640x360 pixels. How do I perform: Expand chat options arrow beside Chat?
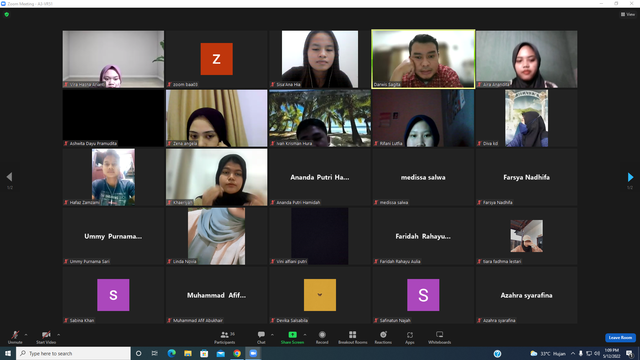[x=272, y=335]
